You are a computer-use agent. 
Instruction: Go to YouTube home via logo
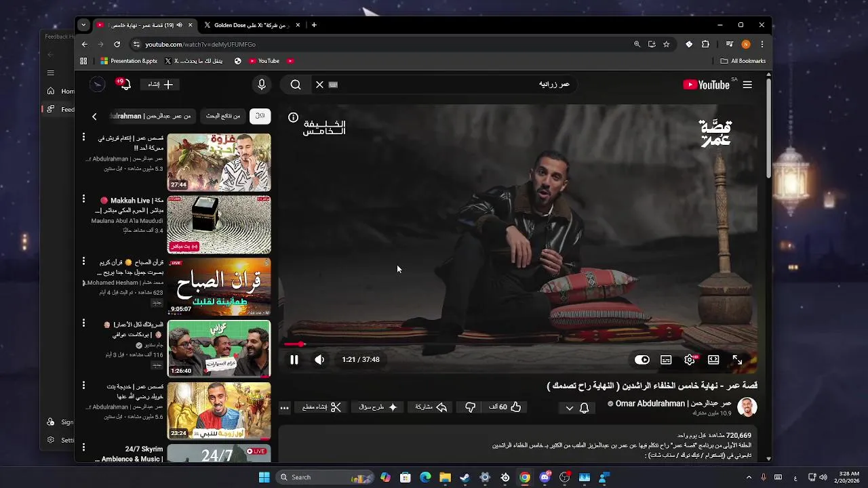(x=706, y=85)
